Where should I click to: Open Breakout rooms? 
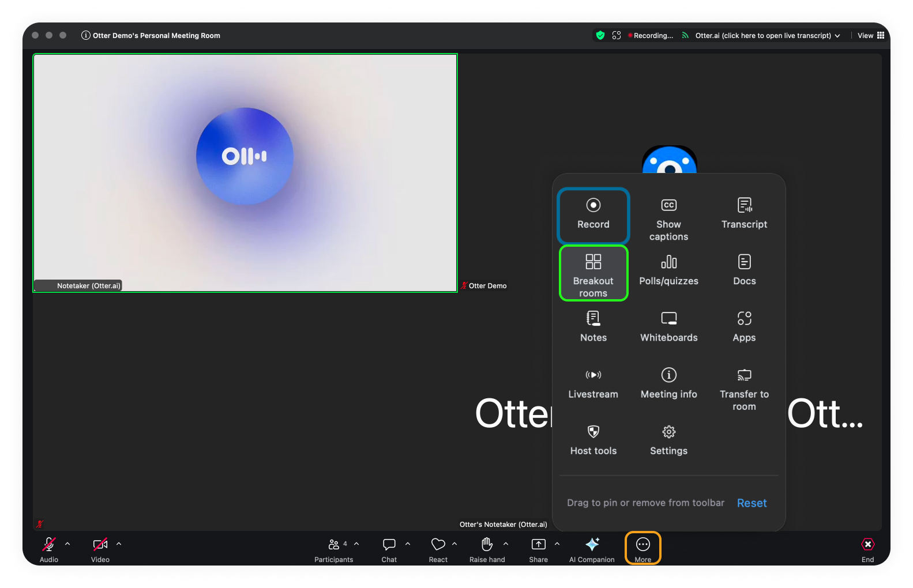pyautogui.click(x=593, y=273)
